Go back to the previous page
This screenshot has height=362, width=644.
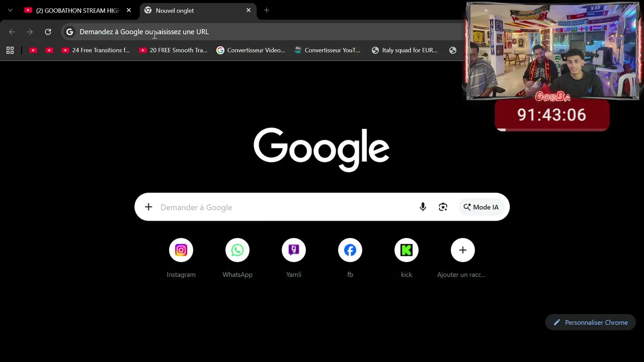pyautogui.click(x=12, y=32)
